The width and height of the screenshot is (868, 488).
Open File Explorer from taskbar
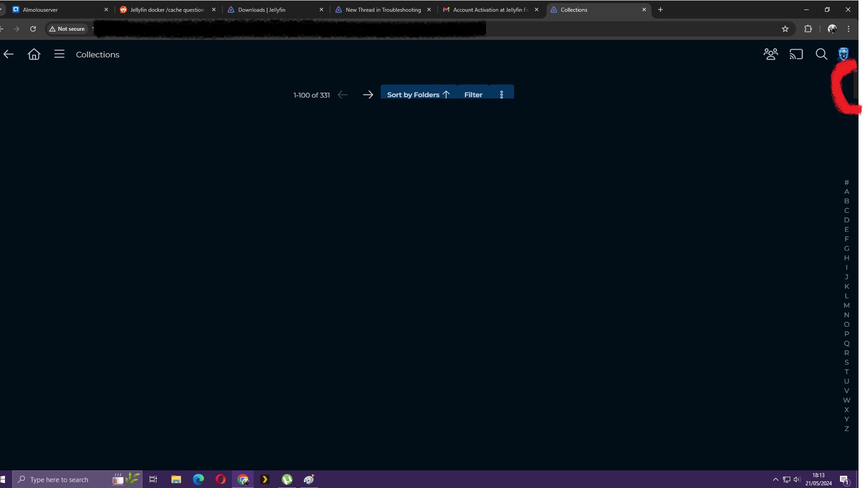coord(176,479)
